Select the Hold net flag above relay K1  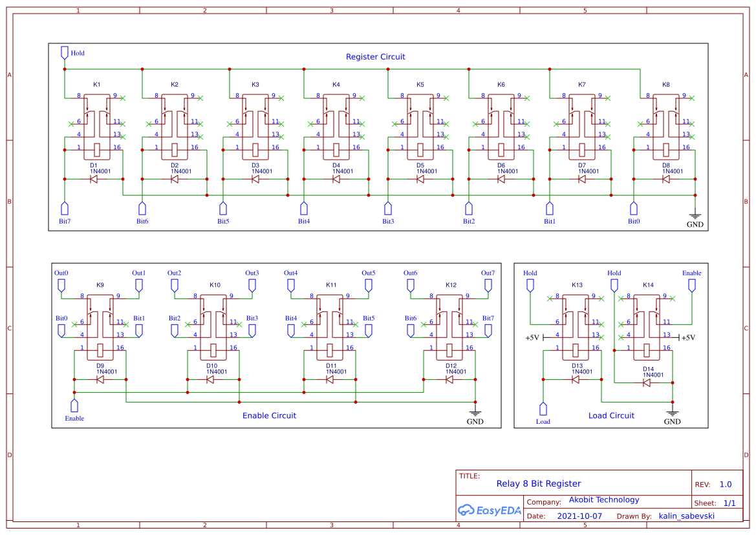click(x=64, y=50)
